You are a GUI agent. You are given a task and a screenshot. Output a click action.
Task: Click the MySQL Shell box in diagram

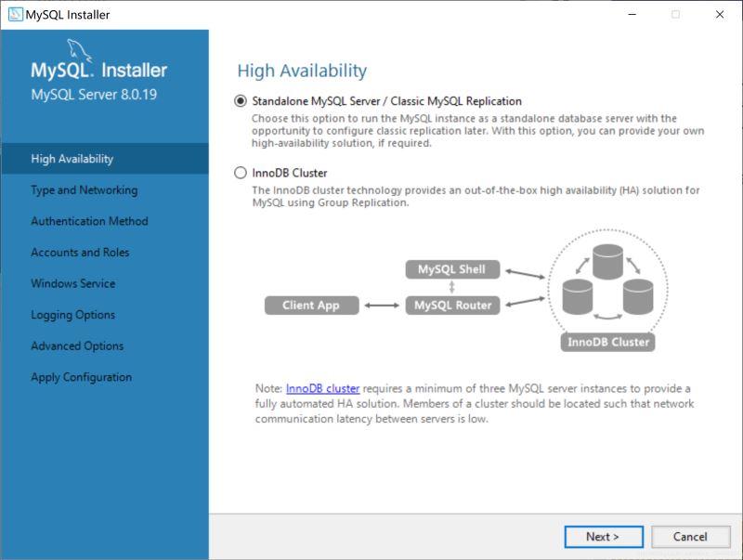click(x=452, y=269)
